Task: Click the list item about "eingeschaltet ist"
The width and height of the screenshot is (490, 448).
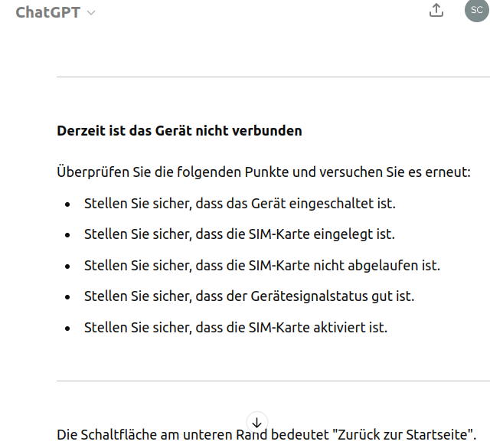Action: coord(240,204)
